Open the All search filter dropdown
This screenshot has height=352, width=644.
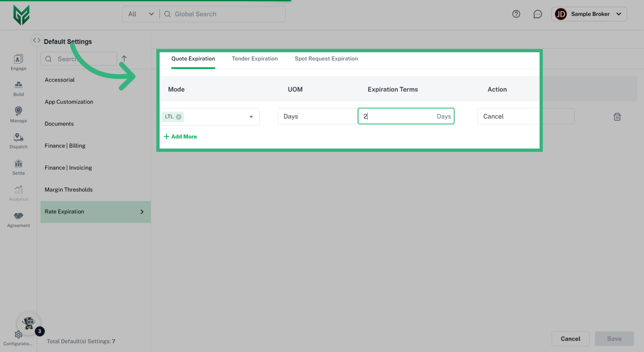141,14
